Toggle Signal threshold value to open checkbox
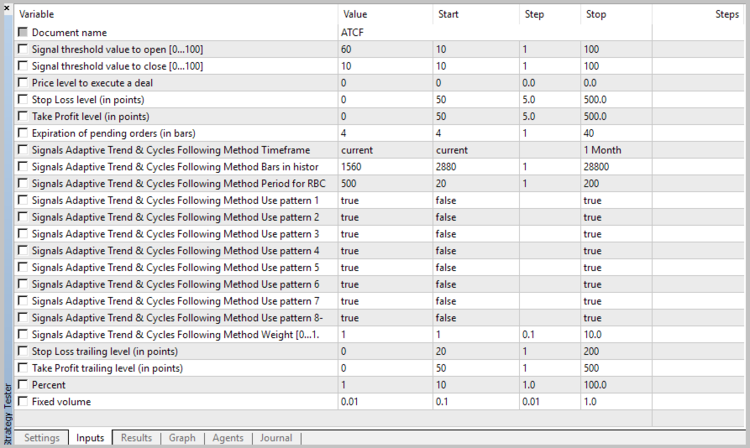This screenshot has height=448, width=750. pyautogui.click(x=22, y=49)
